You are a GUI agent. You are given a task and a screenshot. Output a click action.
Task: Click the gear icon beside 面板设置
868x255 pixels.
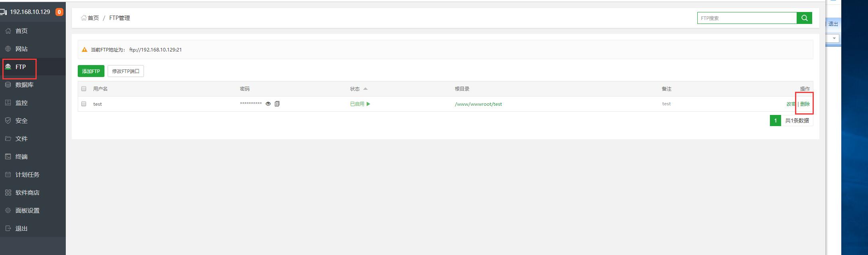(8, 210)
